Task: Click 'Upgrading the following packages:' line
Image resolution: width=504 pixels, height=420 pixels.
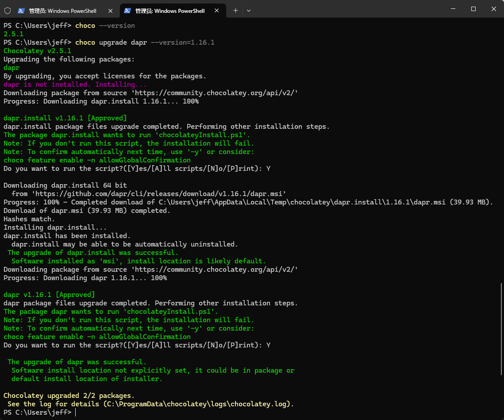Action: (x=69, y=59)
